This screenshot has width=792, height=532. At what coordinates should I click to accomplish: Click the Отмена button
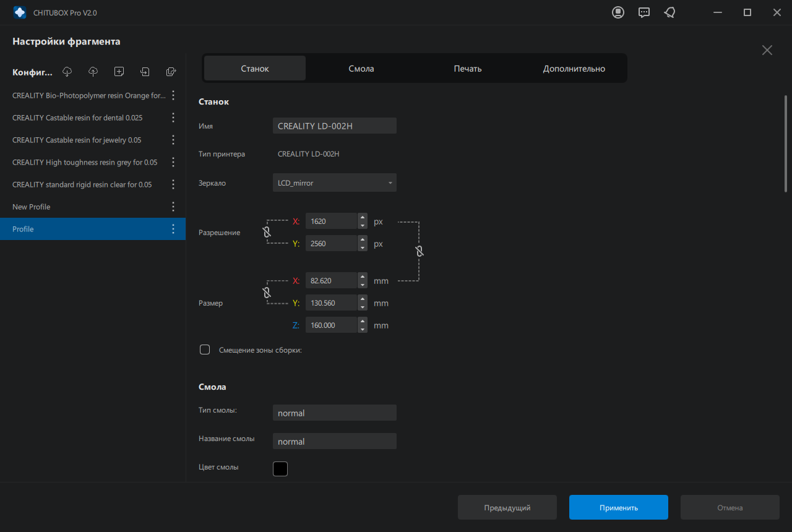[730, 507]
